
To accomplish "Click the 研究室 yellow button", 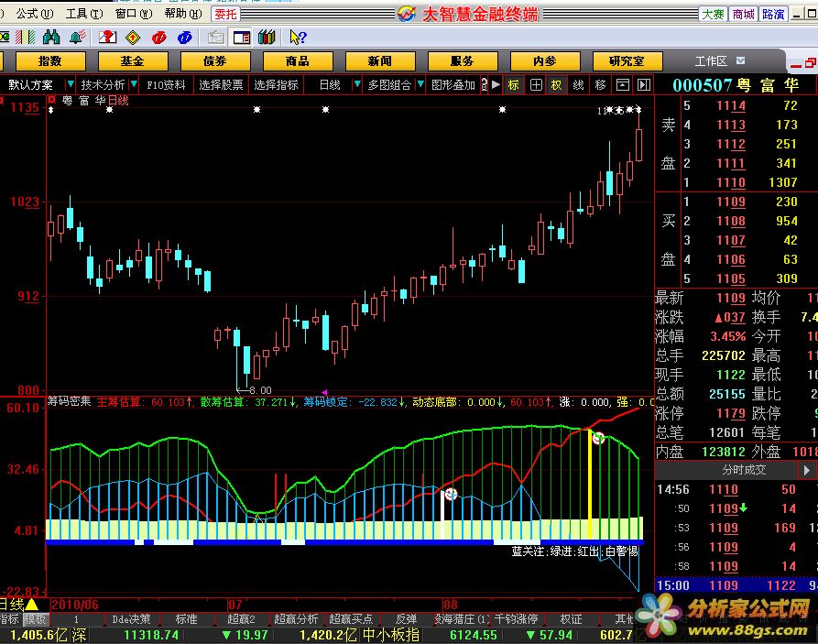I will 627,61.
